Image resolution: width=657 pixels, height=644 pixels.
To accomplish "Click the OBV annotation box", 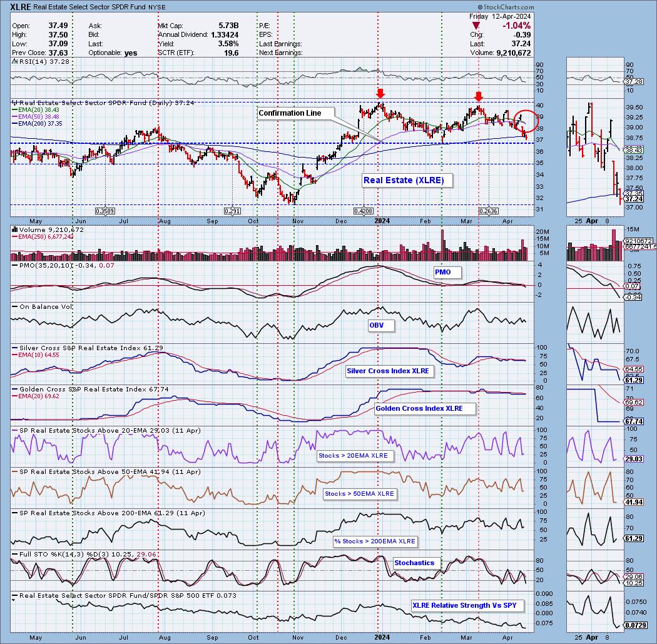I will (x=381, y=325).
